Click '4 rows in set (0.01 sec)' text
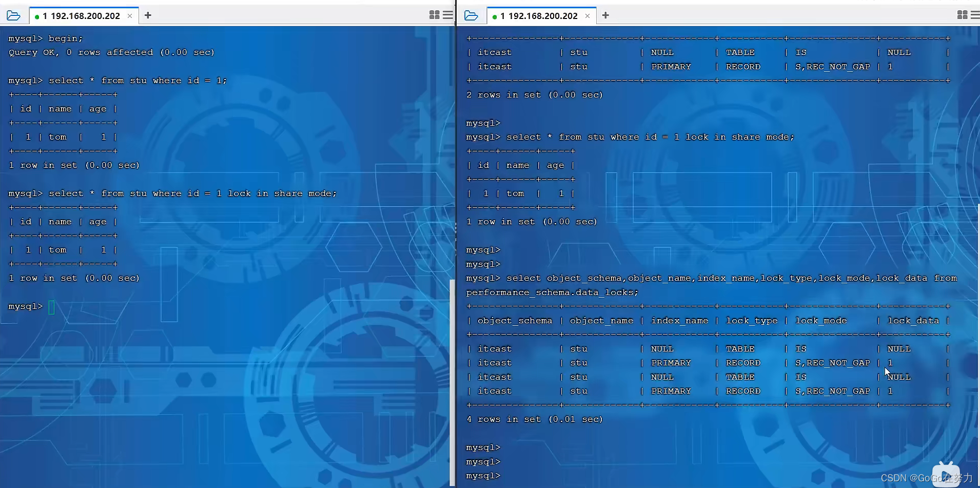The image size is (980, 488). coord(535,419)
